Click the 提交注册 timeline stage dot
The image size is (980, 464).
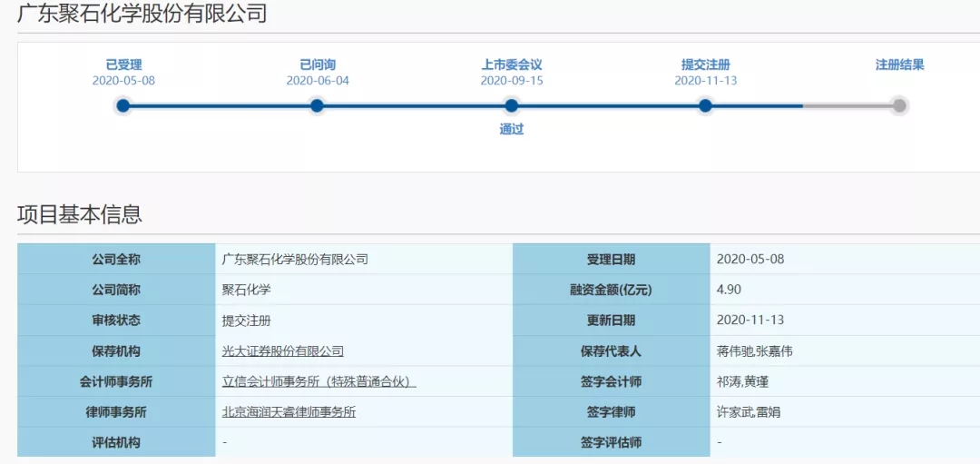click(705, 106)
